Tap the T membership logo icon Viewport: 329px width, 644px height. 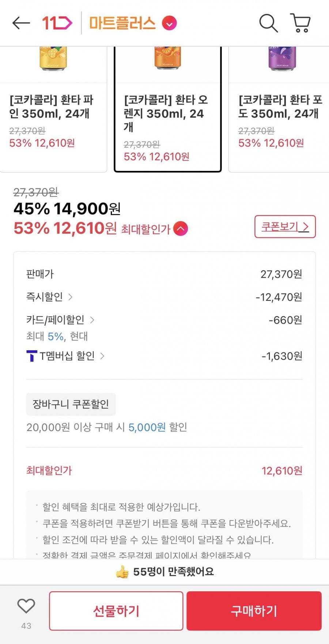click(32, 356)
